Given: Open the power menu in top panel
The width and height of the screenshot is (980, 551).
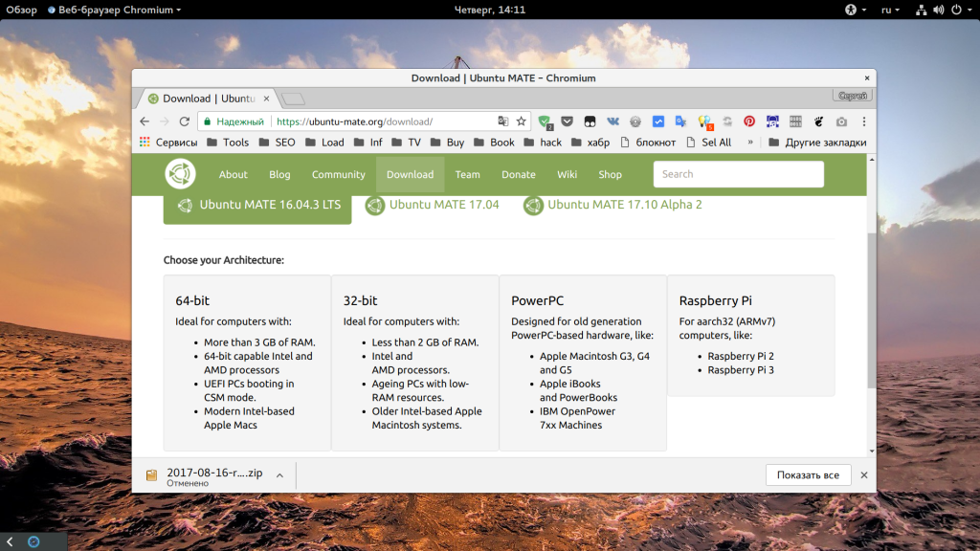Looking at the screenshot, I should tap(961, 10).
